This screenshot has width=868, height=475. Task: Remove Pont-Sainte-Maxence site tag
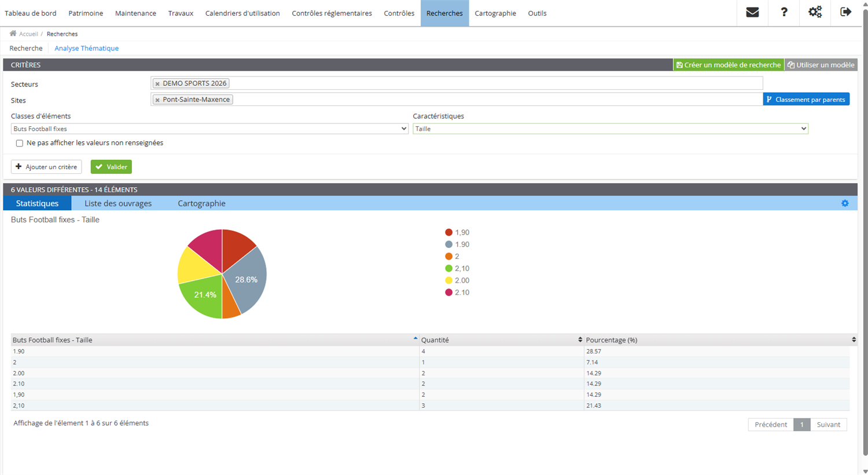tap(157, 100)
